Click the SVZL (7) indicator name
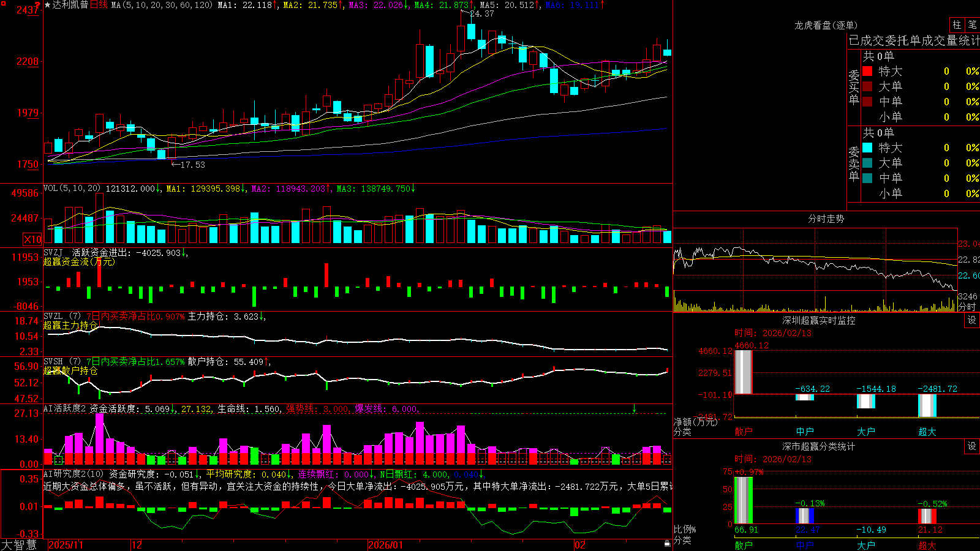The height and width of the screenshot is (551, 980). [x=62, y=317]
